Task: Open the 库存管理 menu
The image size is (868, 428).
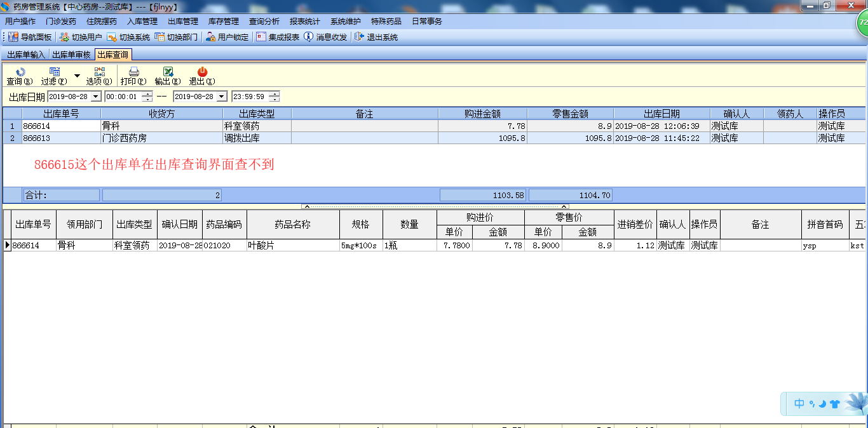Action: pos(224,22)
